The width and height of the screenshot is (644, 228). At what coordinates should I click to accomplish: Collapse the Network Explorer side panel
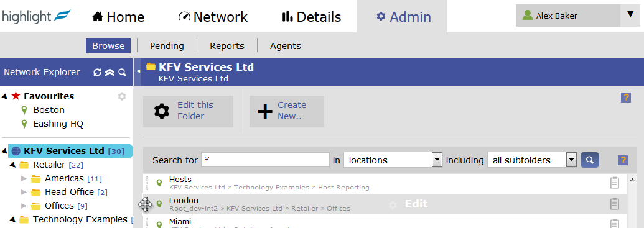pyautogui.click(x=138, y=71)
